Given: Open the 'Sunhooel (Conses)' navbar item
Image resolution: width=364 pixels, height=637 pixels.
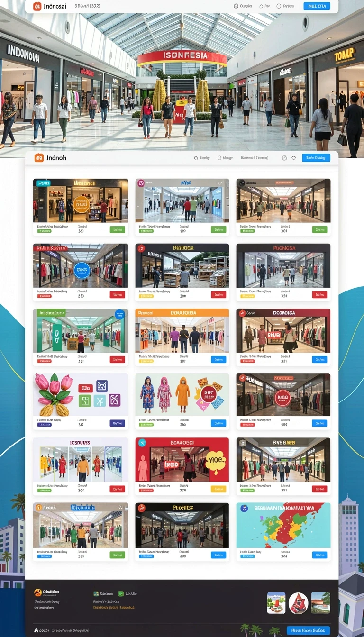Looking at the screenshot, I should pyautogui.click(x=255, y=158).
